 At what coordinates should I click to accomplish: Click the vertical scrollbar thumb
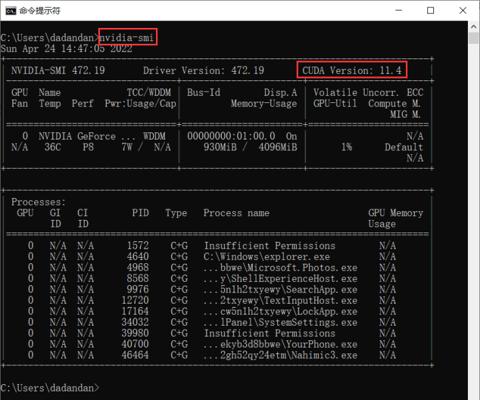(x=474, y=38)
